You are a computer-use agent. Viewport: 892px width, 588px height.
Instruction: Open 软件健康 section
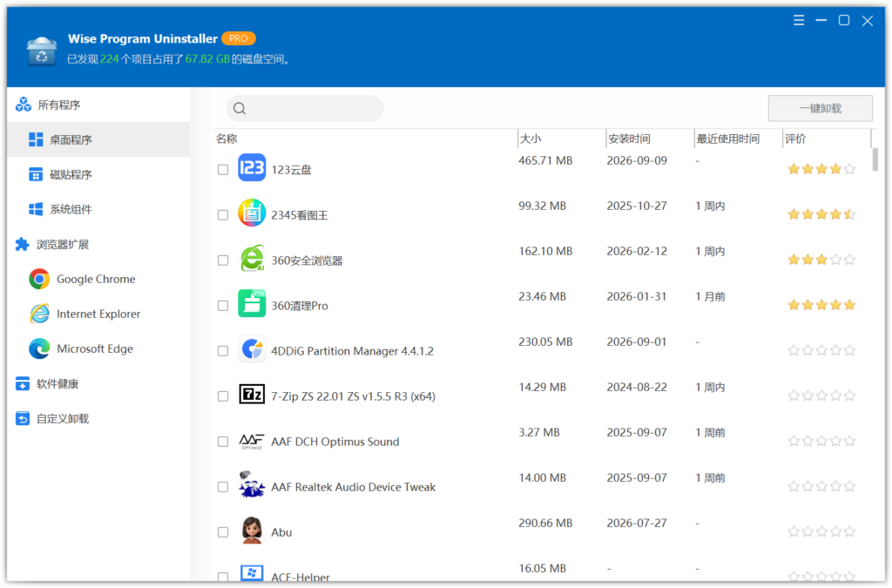(98, 384)
